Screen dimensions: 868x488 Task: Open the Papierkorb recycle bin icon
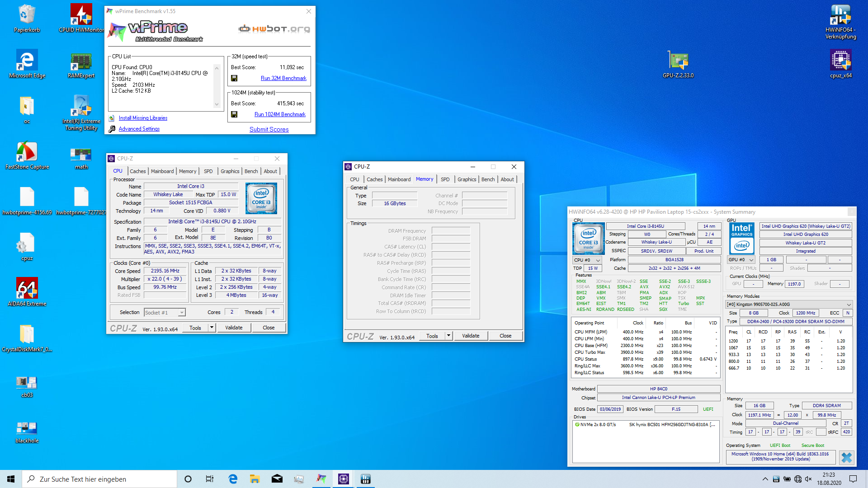tap(27, 19)
